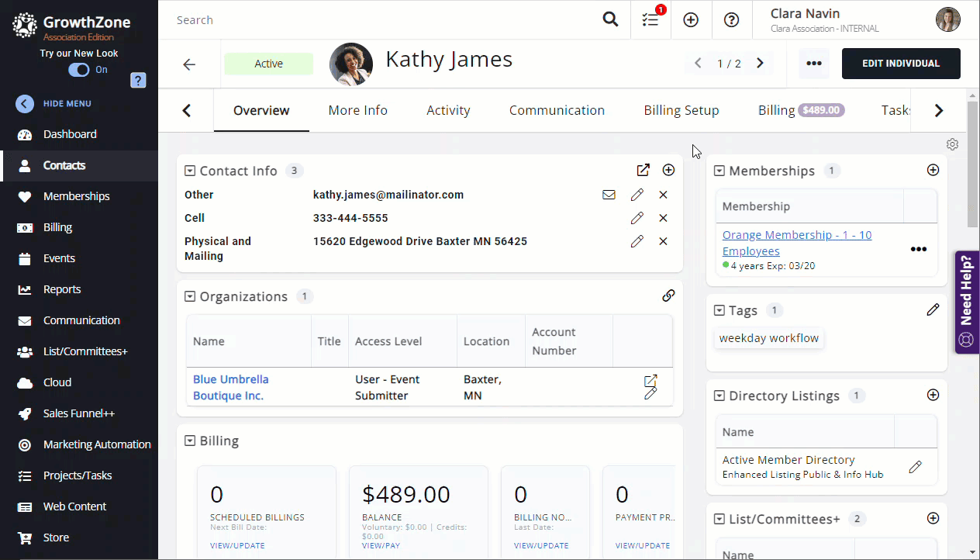
Task: Open Blue Umbrella Boutique Inc. link
Action: click(x=230, y=387)
